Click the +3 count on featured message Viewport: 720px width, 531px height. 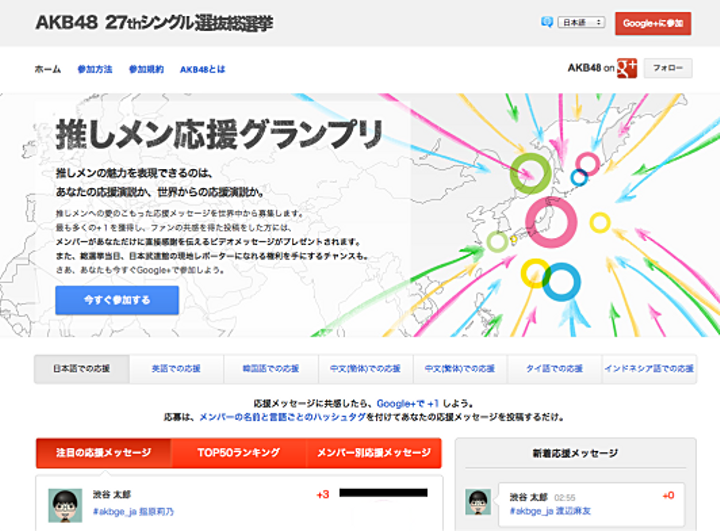click(x=323, y=495)
